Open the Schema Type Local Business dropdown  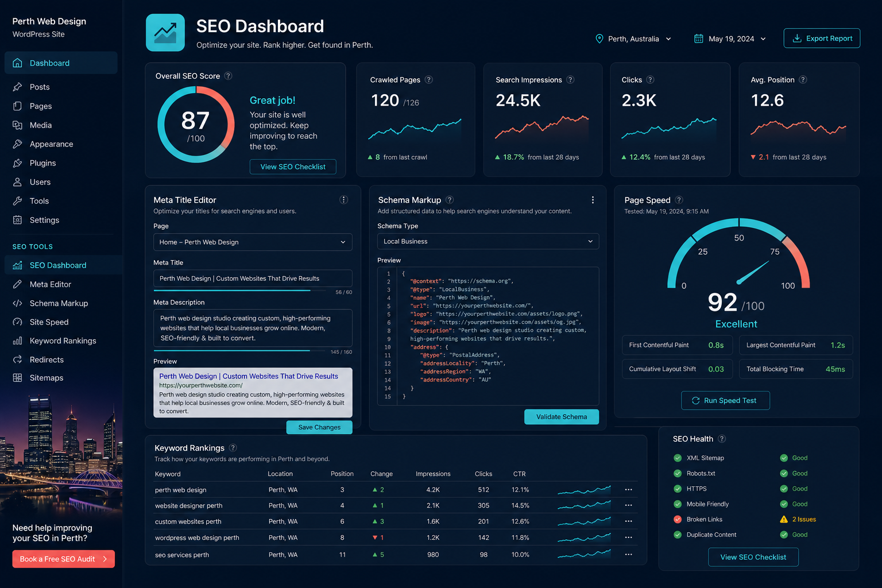[x=488, y=241]
